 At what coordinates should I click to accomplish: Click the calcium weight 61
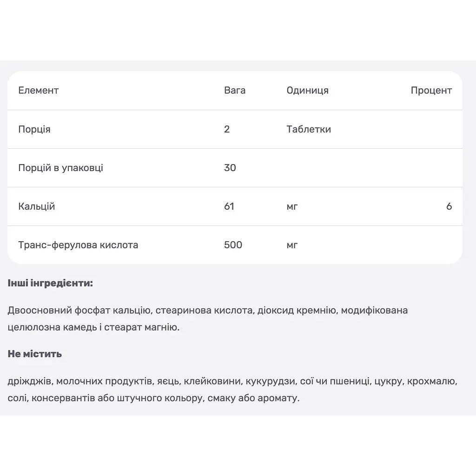229,206
